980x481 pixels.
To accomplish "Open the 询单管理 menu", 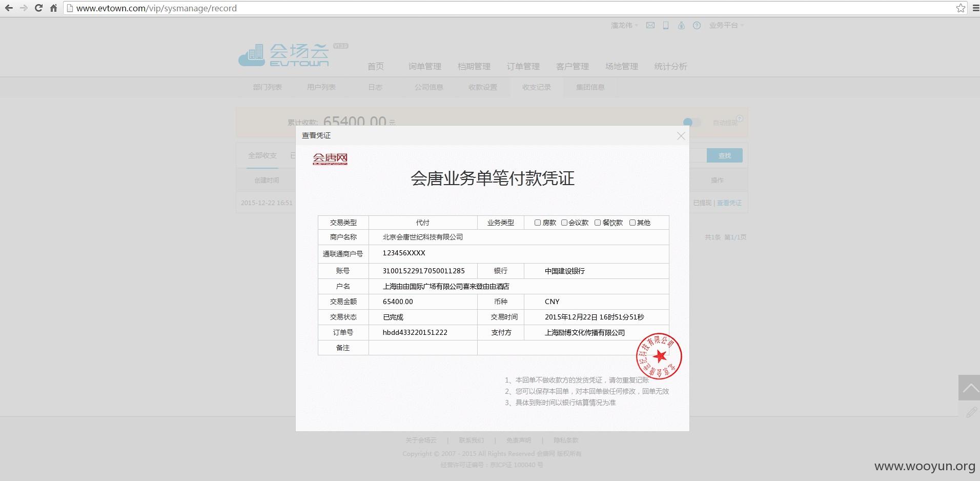I will pyautogui.click(x=425, y=66).
